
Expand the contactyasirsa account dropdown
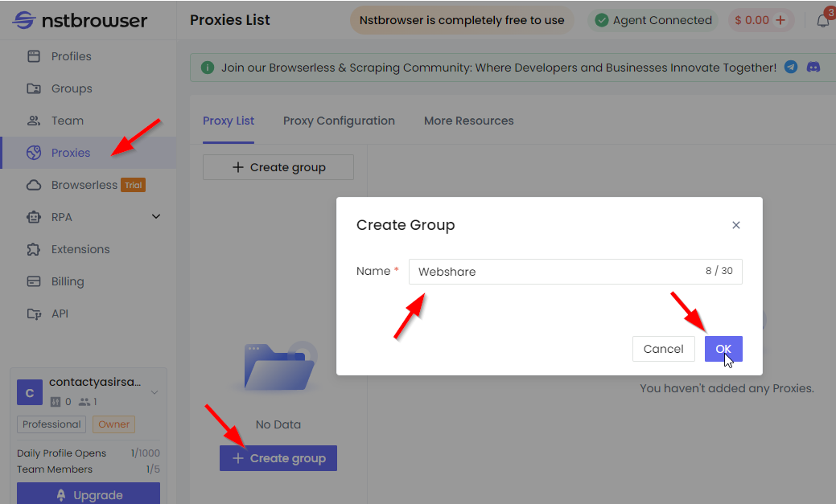[x=154, y=392]
